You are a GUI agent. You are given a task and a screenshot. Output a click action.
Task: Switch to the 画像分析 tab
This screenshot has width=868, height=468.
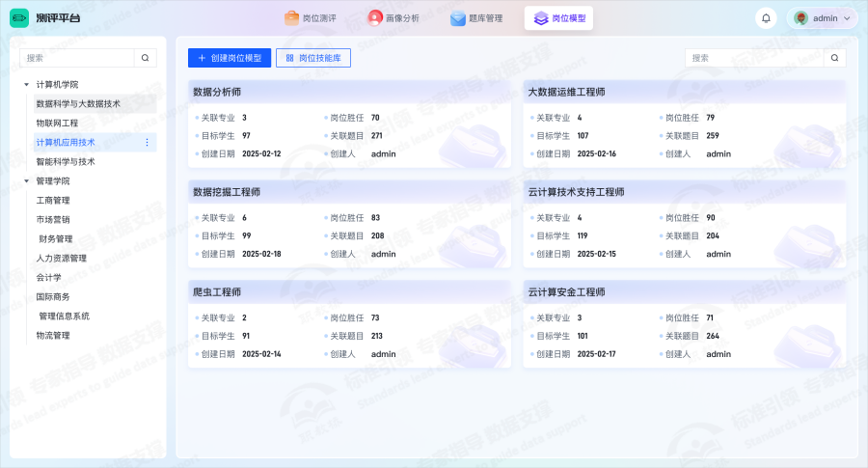click(x=393, y=18)
